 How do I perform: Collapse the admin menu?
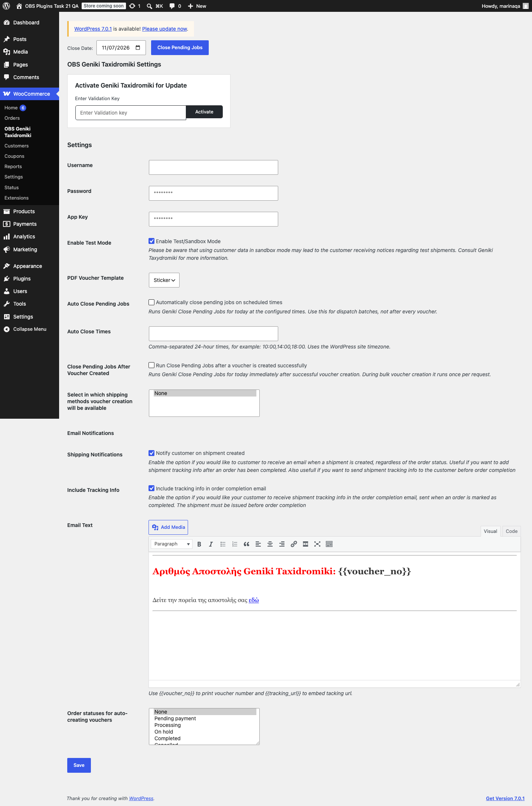pyautogui.click(x=30, y=329)
